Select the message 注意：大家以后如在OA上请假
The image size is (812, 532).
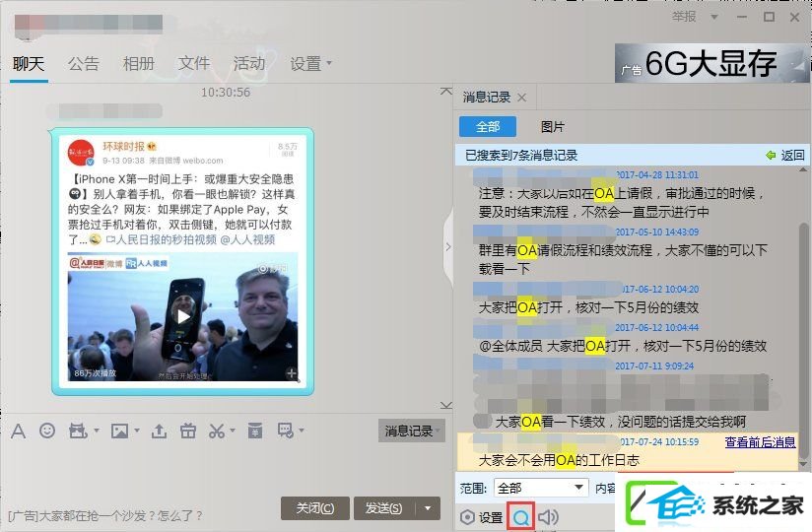621,202
